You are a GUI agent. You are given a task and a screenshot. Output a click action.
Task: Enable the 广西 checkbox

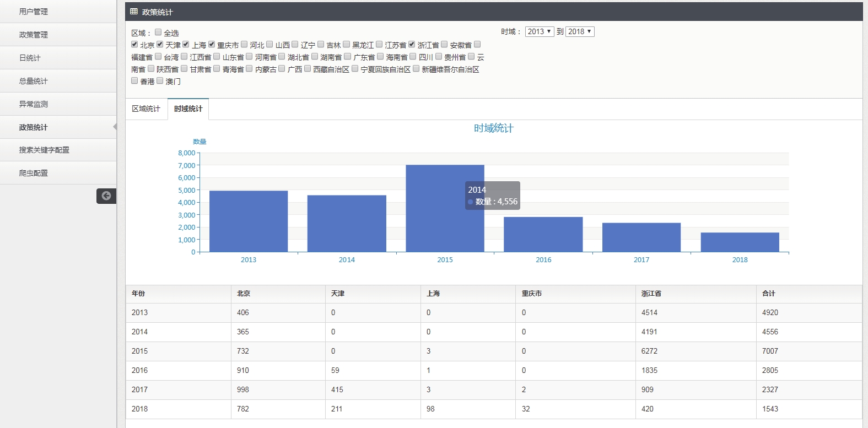pyautogui.click(x=282, y=68)
